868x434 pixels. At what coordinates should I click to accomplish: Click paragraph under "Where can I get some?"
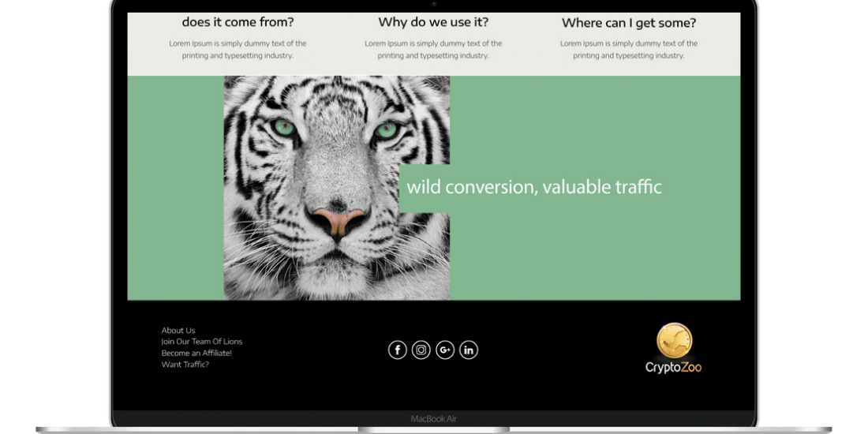[x=629, y=50]
